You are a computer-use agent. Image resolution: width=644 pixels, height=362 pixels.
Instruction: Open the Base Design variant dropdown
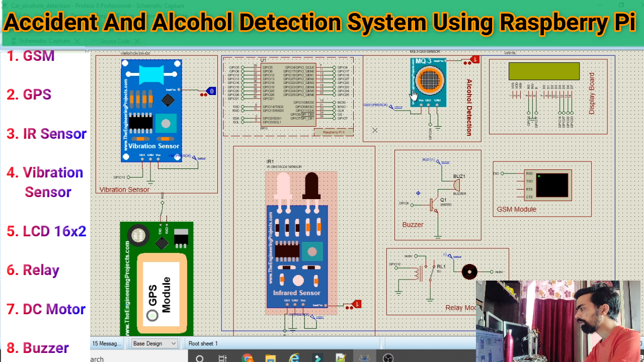[x=154, y=343]
